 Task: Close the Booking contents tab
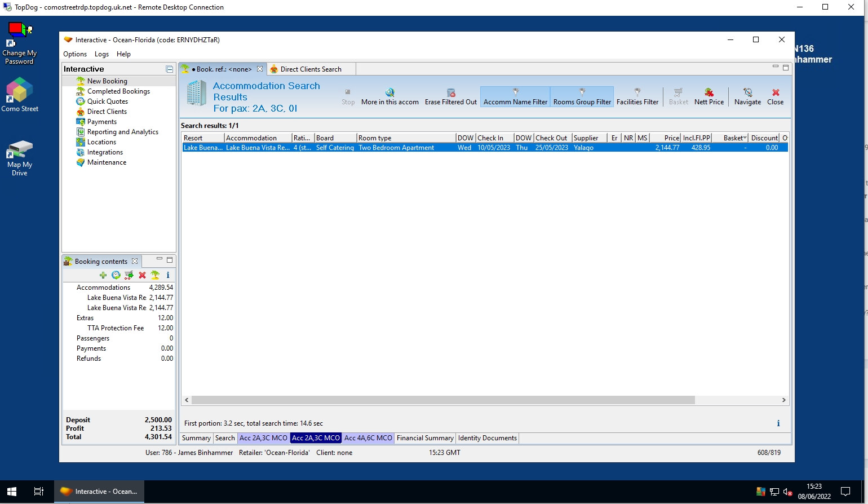(x=135, y=262)
